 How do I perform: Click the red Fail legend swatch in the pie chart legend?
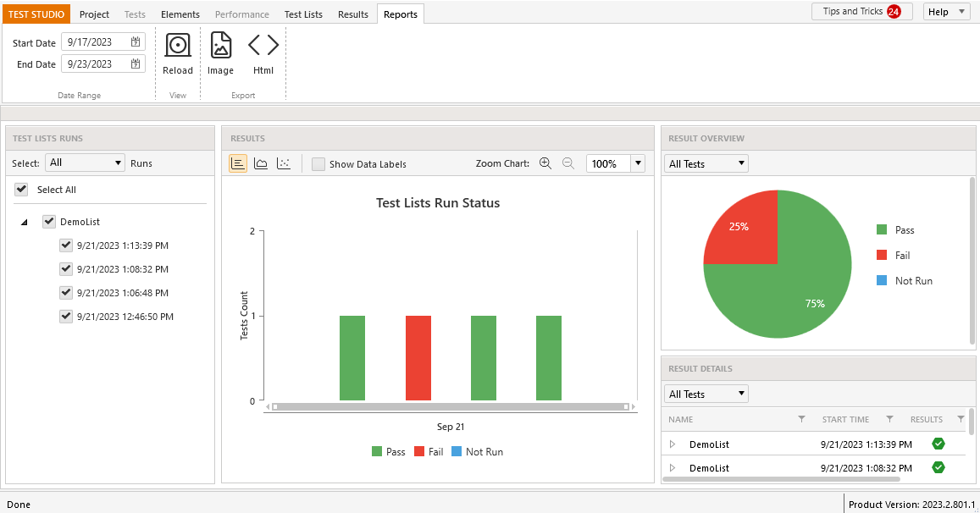(882, 255)
